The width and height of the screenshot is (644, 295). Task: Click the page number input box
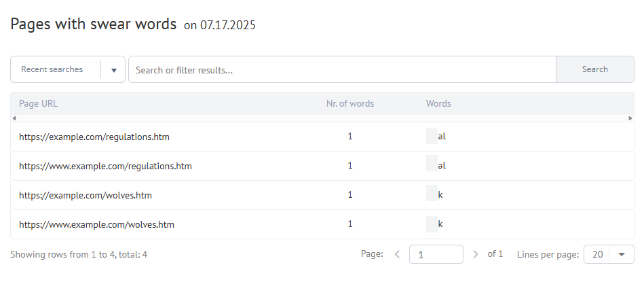(x=436, y=254)
